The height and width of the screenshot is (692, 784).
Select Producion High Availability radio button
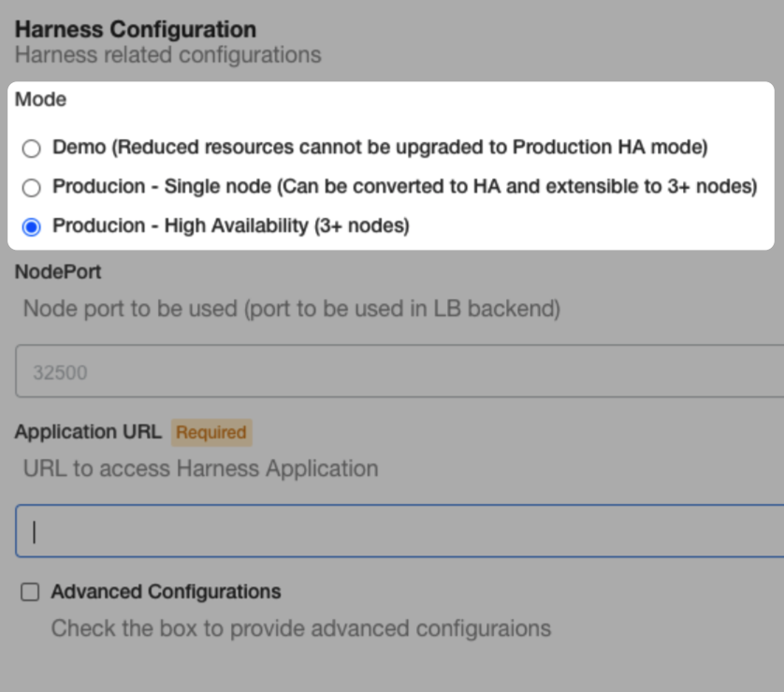[x=32, y=227]
